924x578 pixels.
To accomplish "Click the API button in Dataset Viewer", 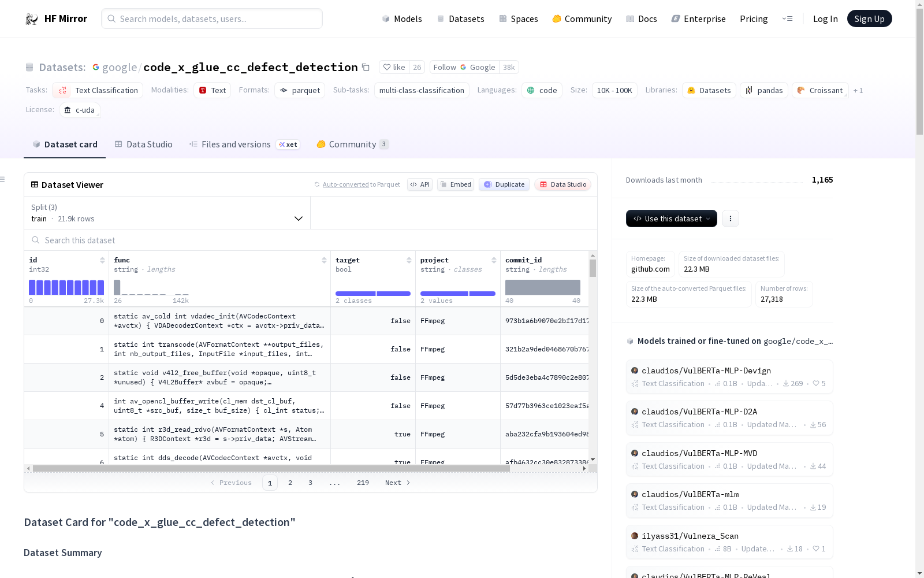I will click(x=420, y=184).
